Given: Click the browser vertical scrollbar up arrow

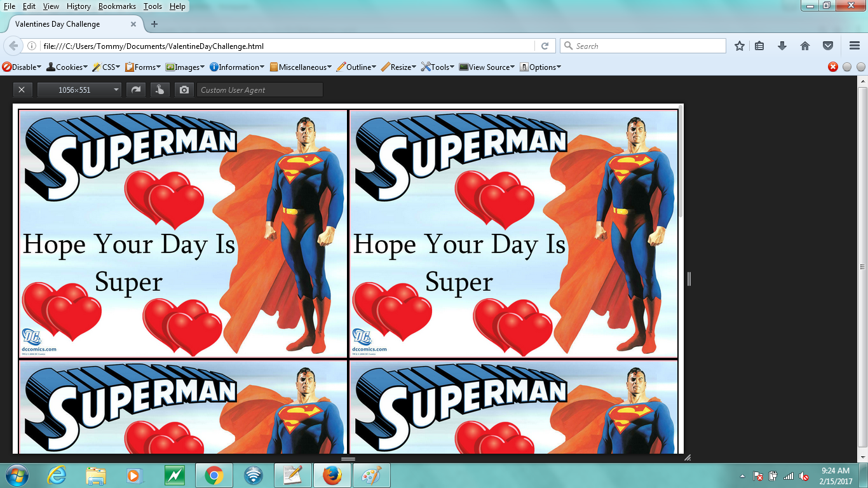Looking at the screenshot, I should (x=862, y=82).
